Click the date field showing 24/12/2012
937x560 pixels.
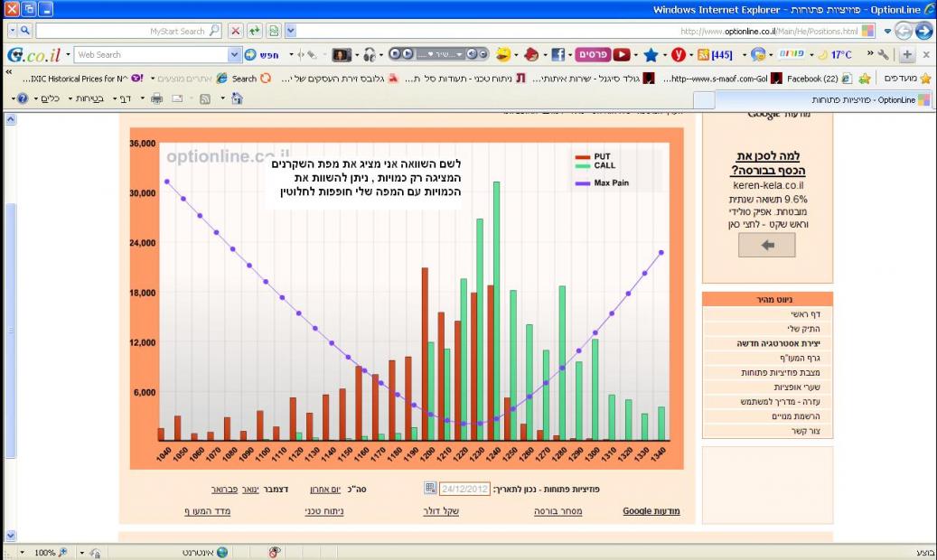coord(465,489)
